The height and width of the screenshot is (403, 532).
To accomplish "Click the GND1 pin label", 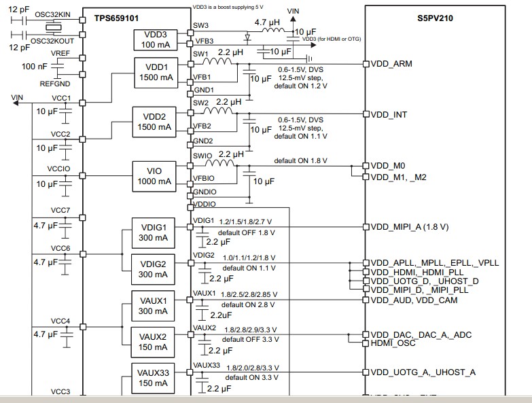I will pos(204,90).
